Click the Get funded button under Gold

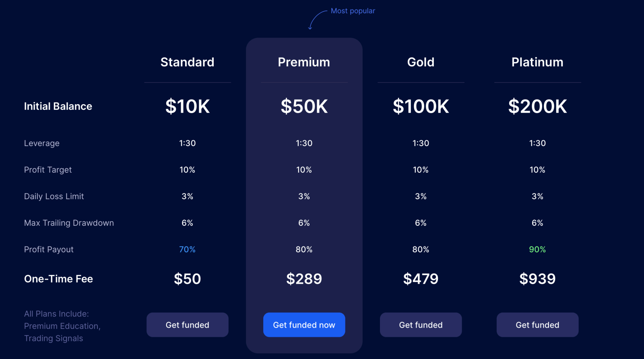pyautogui.click(x=421, y=325)
